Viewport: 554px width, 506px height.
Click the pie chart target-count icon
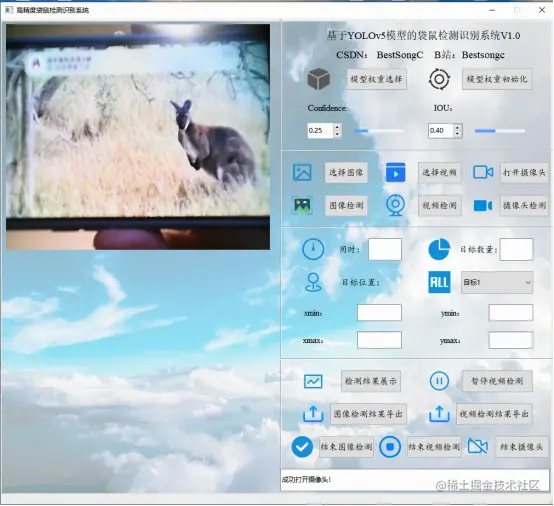click(439, 249)
